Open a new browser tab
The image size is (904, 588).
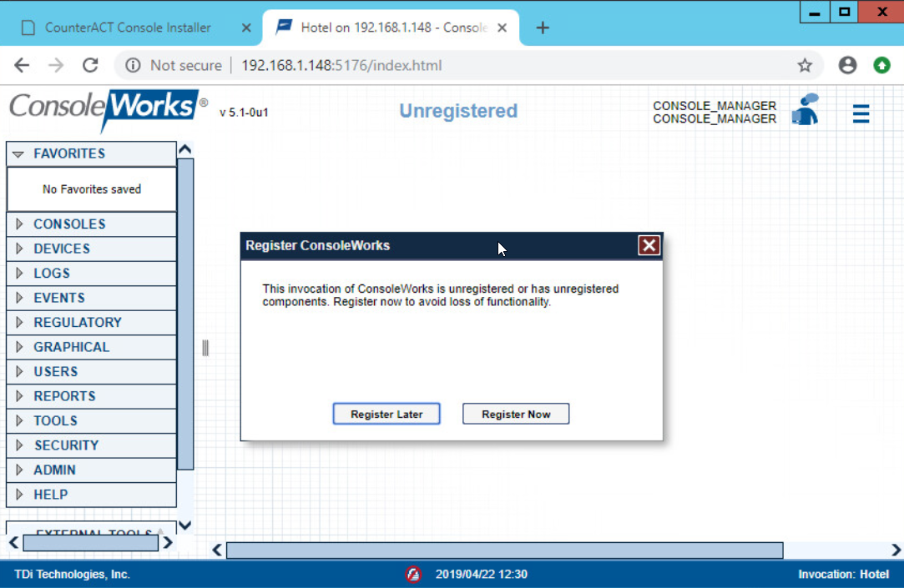pyautogui.click(x=543, y=28)
